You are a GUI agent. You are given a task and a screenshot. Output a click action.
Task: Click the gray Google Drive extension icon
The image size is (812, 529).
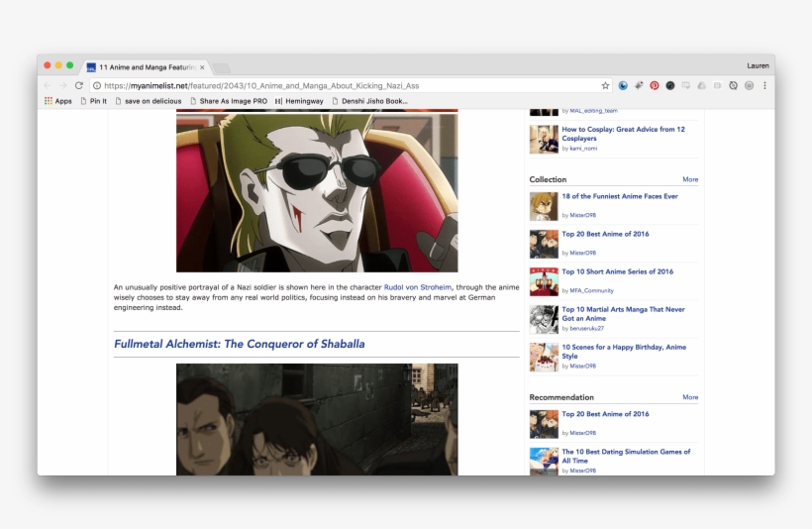(702, 85)
